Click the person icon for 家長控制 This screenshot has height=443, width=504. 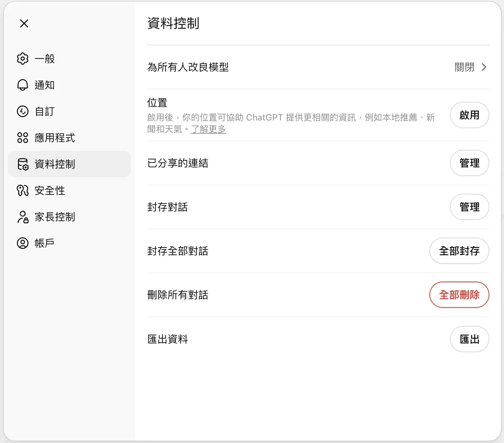23,217
